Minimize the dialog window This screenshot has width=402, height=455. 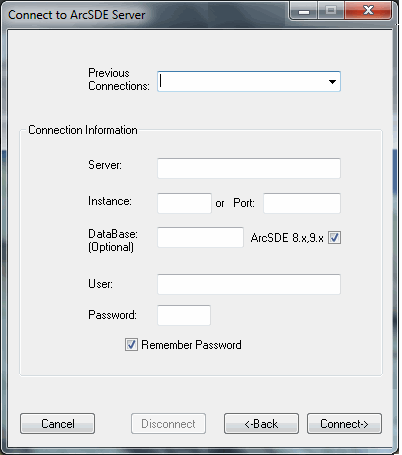(x=304, y=11)
